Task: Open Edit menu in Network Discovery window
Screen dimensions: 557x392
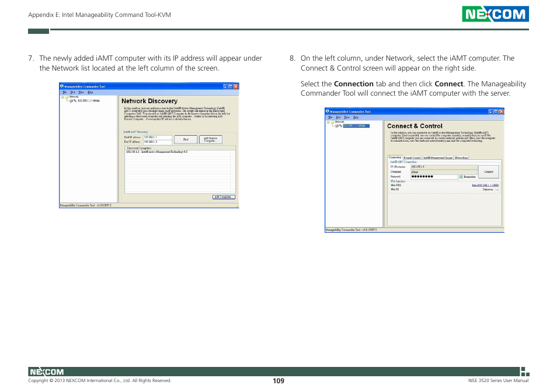Action: pyautogui.click(x=72, y=92)
